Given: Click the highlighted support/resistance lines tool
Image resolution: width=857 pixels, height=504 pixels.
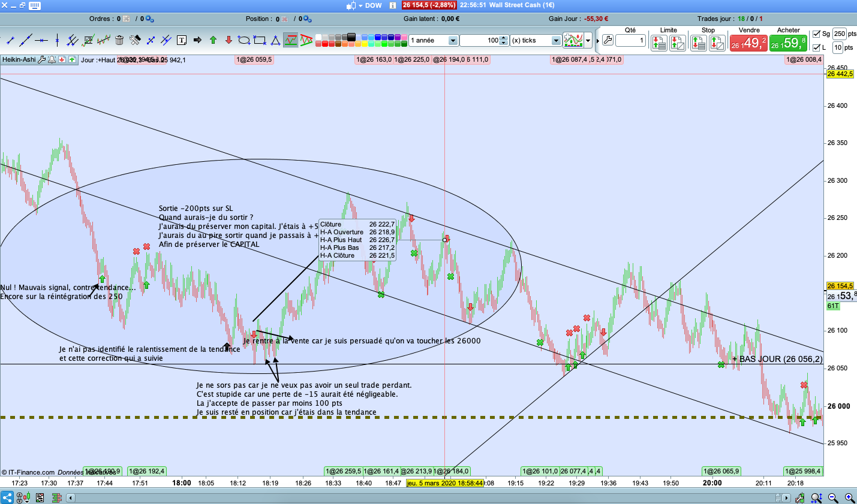Looking at the screenshot, I should (291, 40).
